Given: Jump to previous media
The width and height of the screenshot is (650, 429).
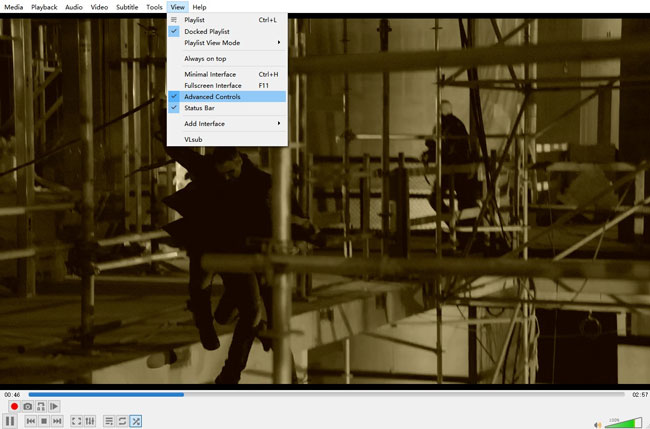Looking at the screenshot, I should (x=31, y=421).
